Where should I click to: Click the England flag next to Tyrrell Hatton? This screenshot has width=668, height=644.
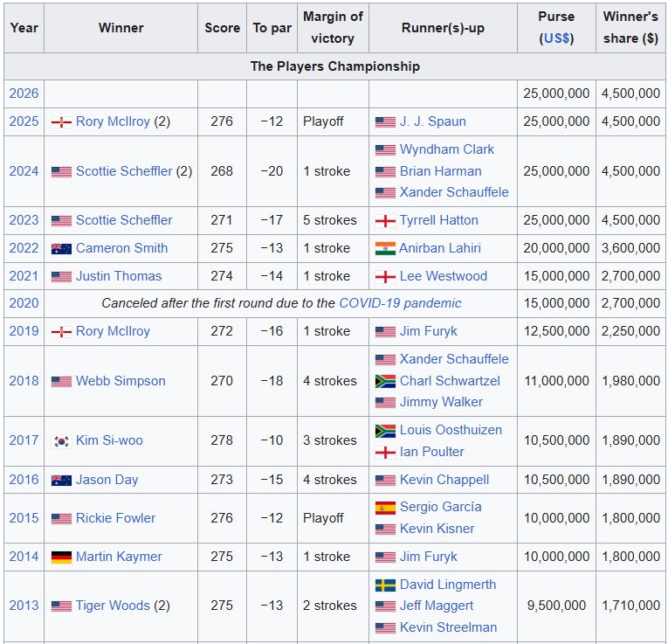pos(385,220)
